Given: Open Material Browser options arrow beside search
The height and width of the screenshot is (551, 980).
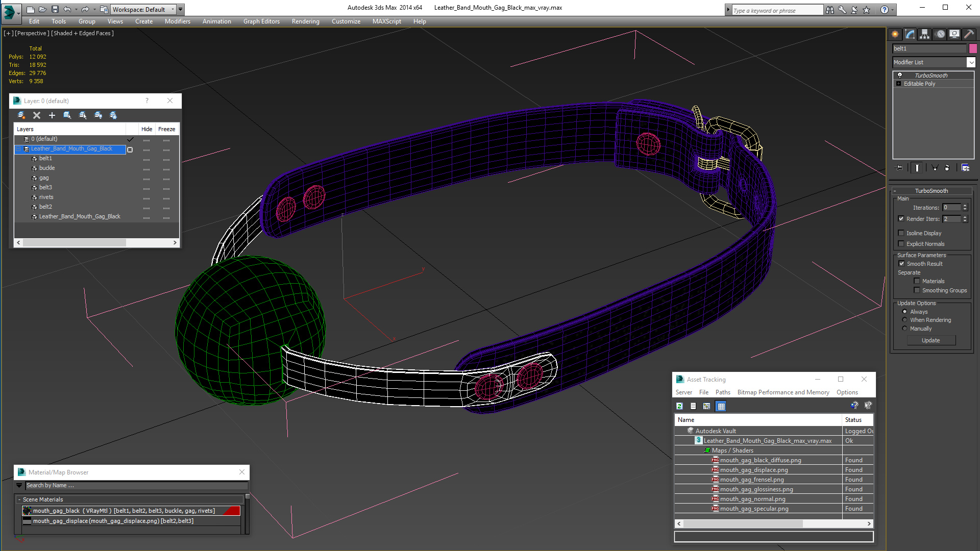Looking at the screenshot, I should point(19,485).
